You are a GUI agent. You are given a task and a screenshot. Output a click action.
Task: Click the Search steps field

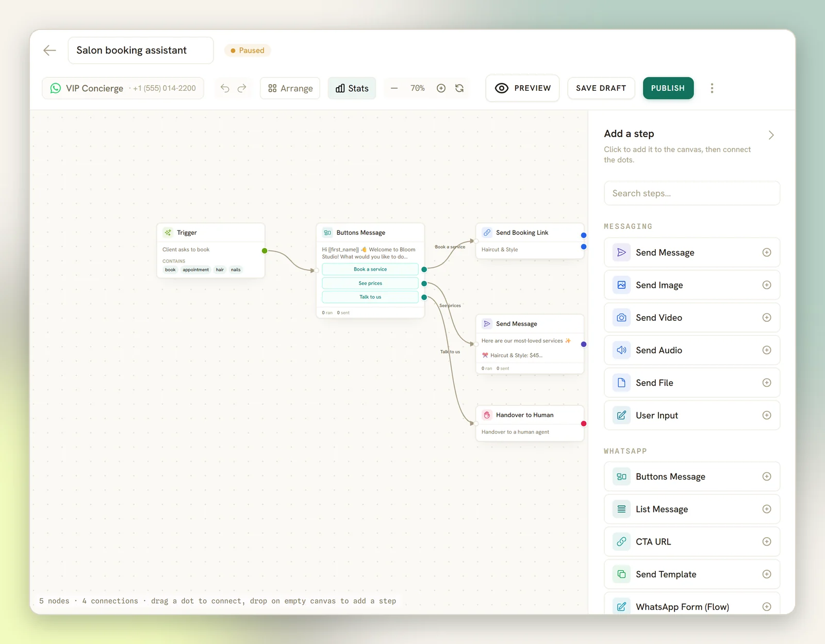692,193
